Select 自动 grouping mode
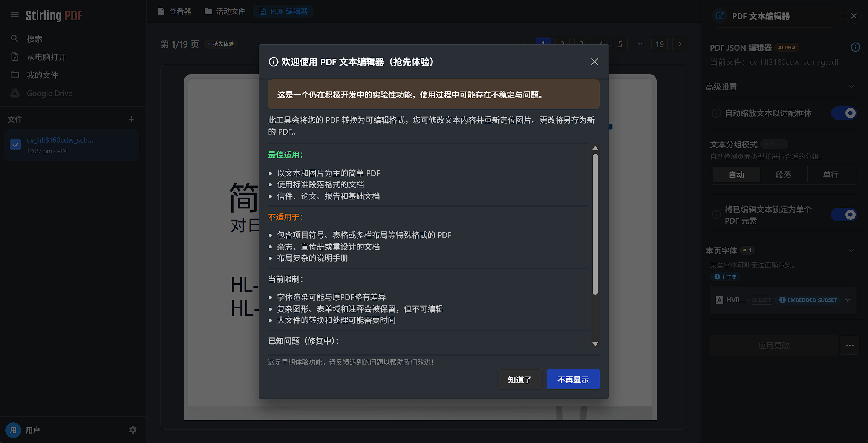This screenshot has height=443, width=868. pyautogui.click(x=736, y=175)
